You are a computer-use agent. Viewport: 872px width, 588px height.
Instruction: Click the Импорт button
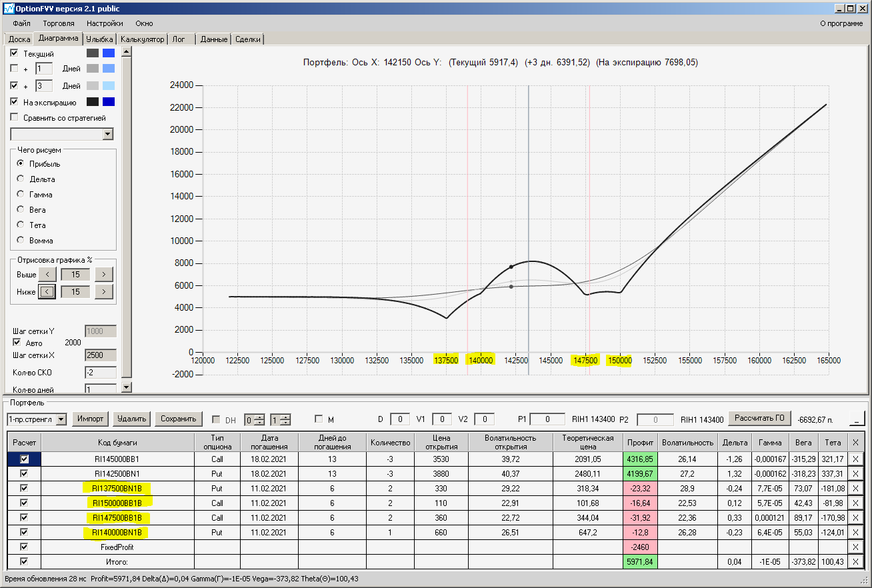90,419
